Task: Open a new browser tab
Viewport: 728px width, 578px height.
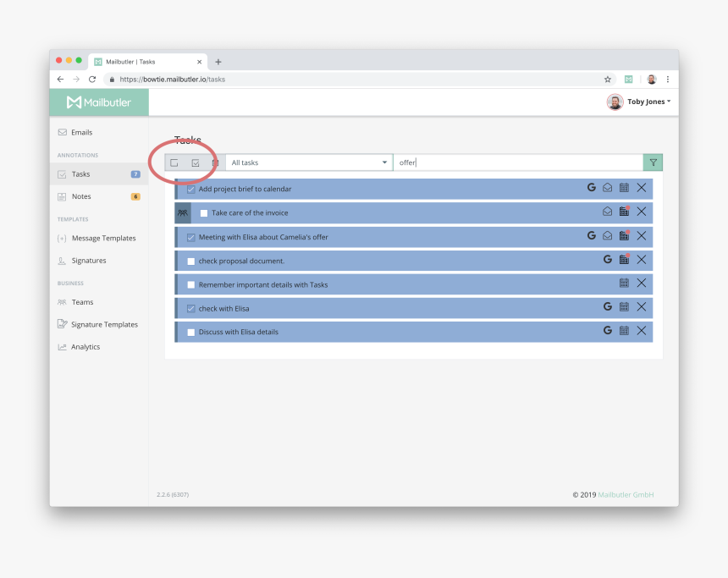Action: coord(218,62)
